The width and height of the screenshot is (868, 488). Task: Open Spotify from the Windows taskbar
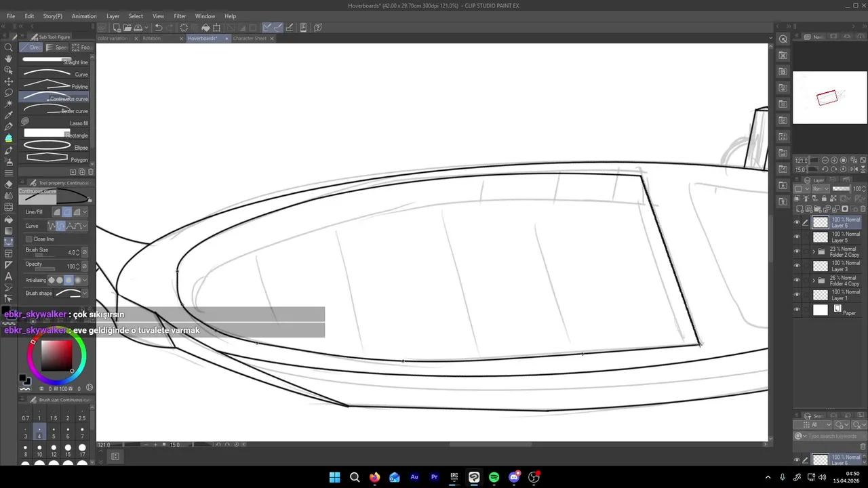pyautogui.click(x=494, y=477)
